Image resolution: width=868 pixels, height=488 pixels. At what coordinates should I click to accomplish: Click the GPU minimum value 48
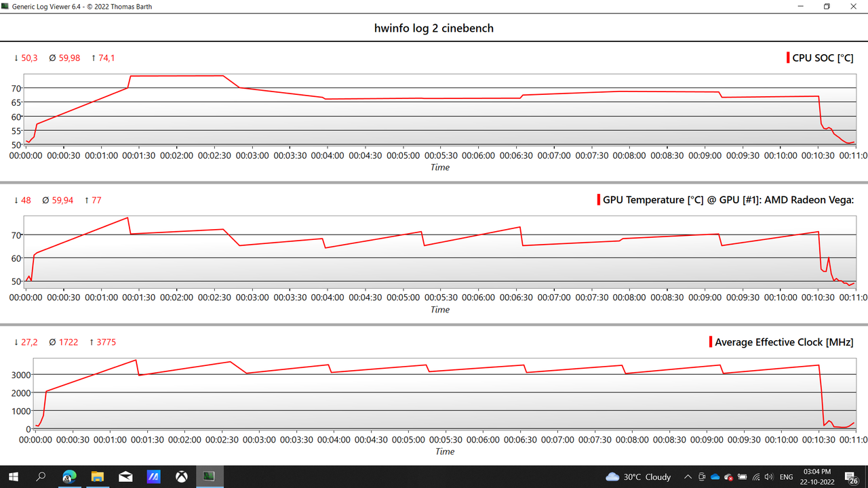[x=26, y=201]
